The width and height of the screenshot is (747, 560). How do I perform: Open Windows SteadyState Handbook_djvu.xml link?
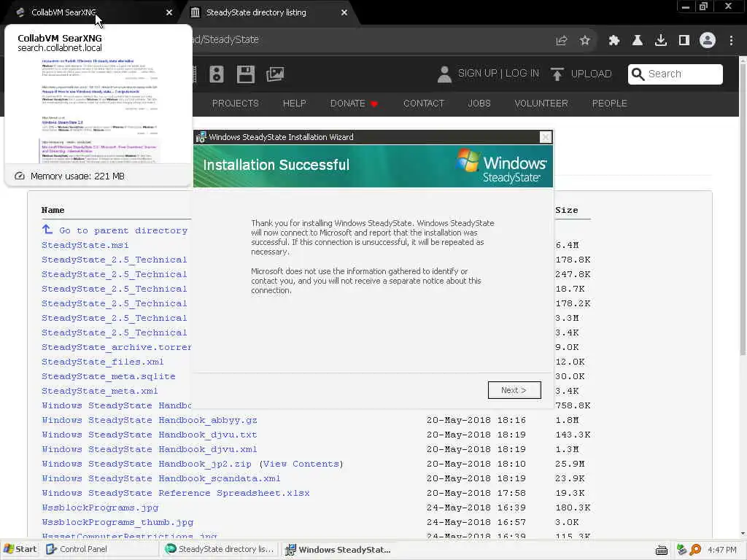pyautogui.click(x=149, y=449)
